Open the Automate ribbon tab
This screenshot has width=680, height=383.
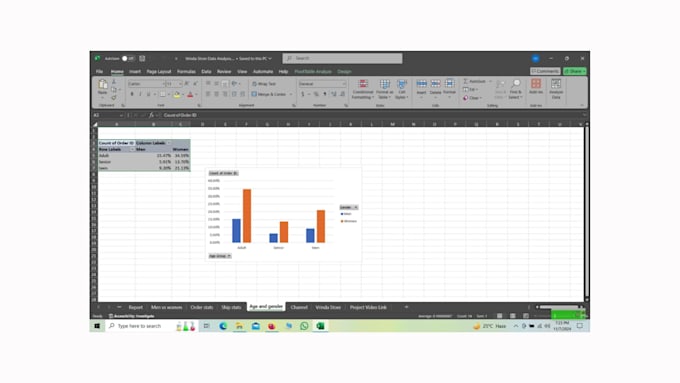pyautogui.click(x=263, y=72)
